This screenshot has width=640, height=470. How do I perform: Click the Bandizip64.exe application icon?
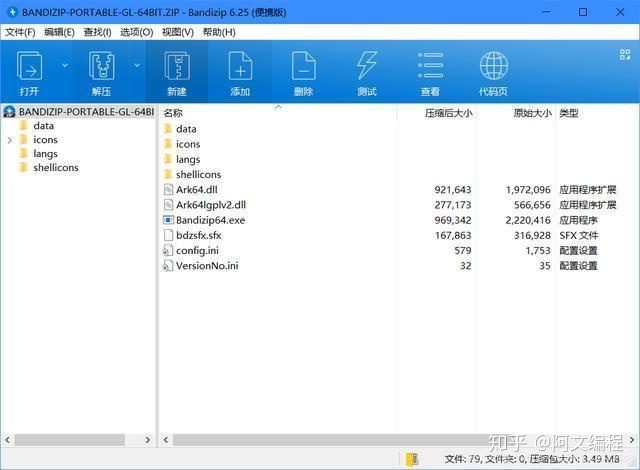(x=168, y=220)
